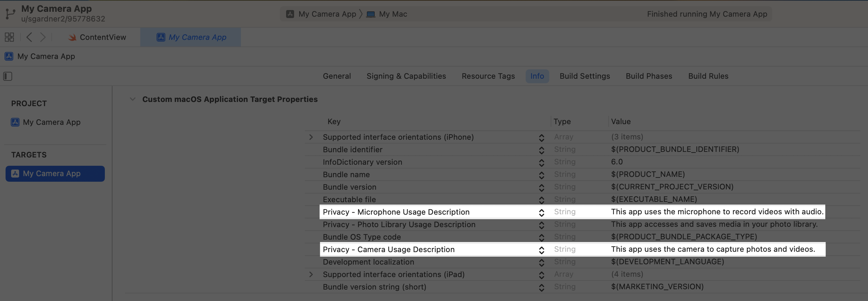The image size is (868, 301).
Task: Open key stepper for Bundle version string (short)
Action: click(x=541, y=287)
